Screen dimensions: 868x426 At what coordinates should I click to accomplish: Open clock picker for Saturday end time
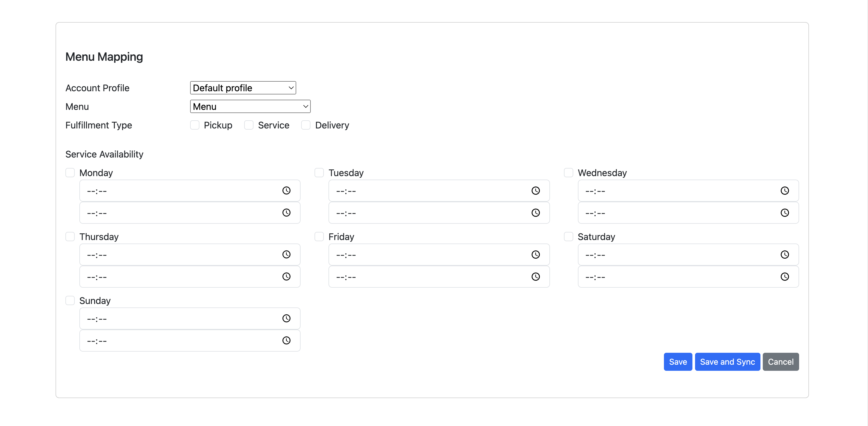coord(785,276)
